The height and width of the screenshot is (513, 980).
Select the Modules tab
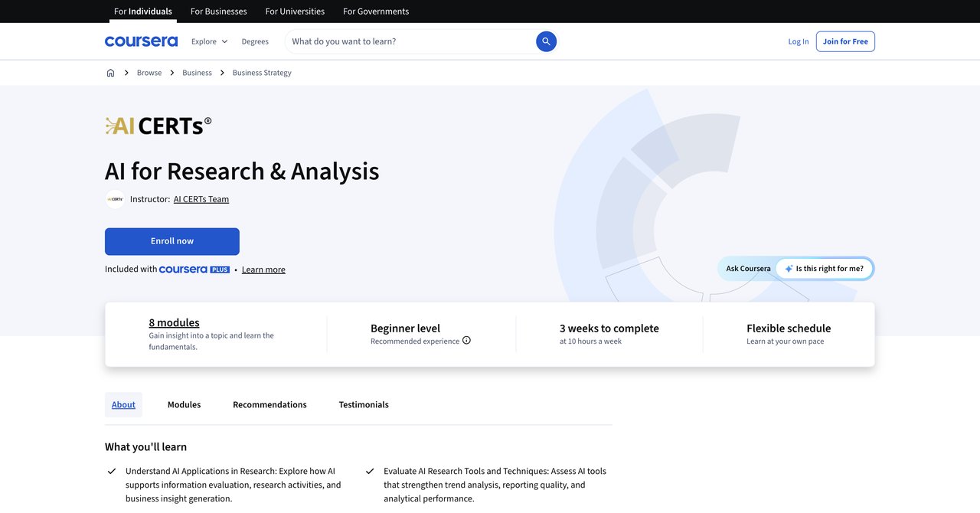pos(184,404)
